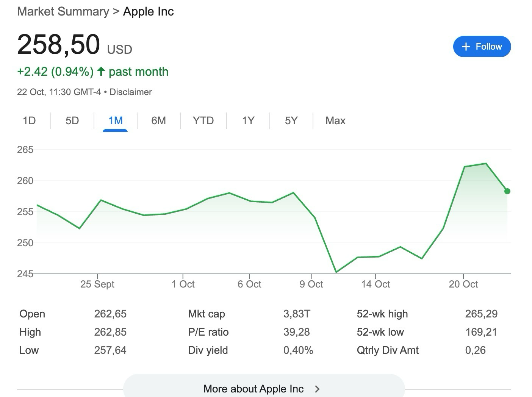Viewport: 532px width, 397px height.
Task: Click the plus icon on Follow button
Action: click(x=466, y=47)
